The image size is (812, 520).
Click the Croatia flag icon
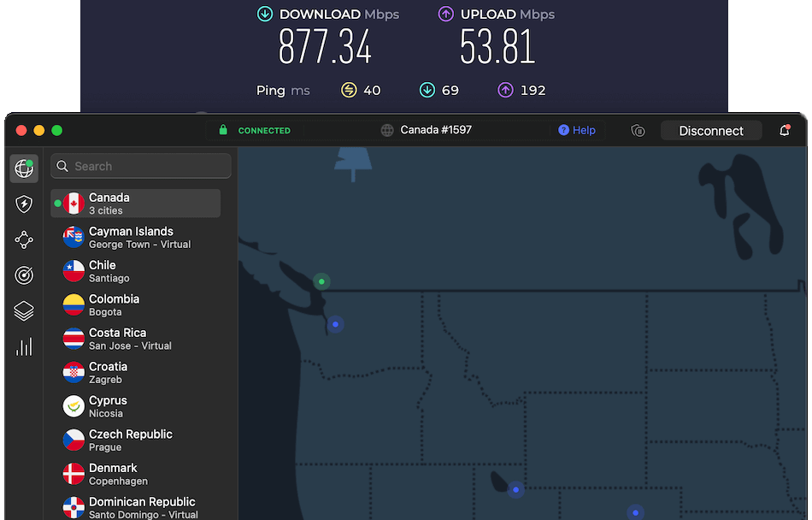click(x=74, y=372)
